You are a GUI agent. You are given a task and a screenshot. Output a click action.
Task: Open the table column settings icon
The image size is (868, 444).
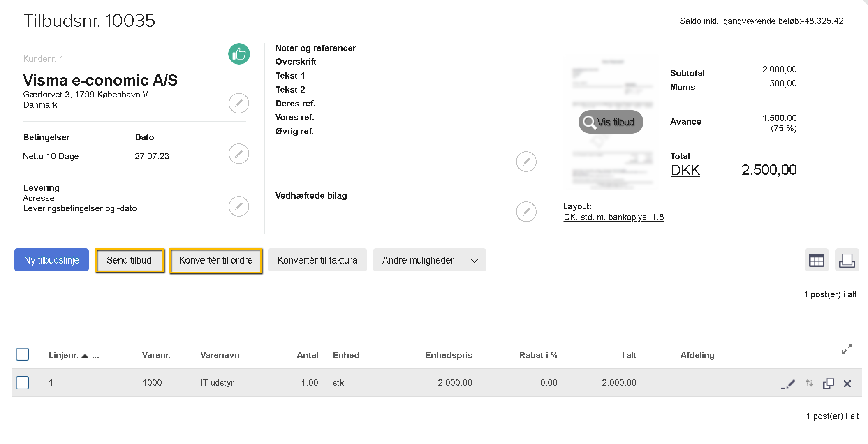(x=816, y=260)
